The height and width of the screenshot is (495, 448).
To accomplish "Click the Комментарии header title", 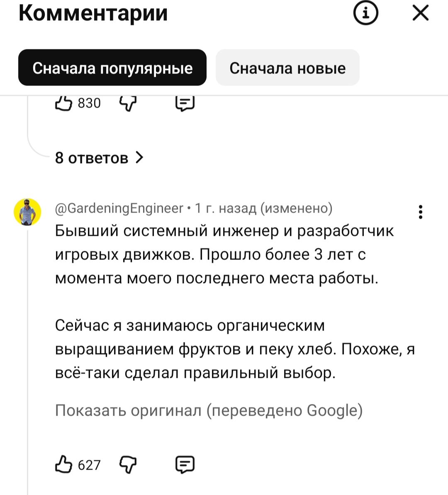I will click(93, 13).
